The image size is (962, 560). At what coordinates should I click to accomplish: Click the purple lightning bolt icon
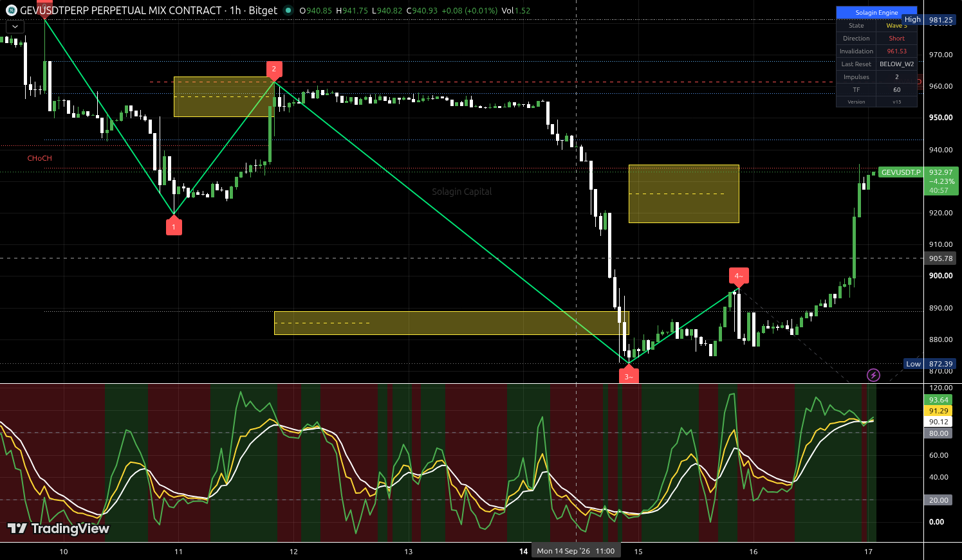click(873, 375)
